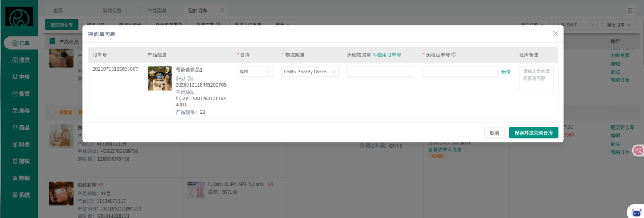The width and height of the screenshot is (644, 218).
Task: Open the 下单时间 sort dropdown
Action: 575,24
